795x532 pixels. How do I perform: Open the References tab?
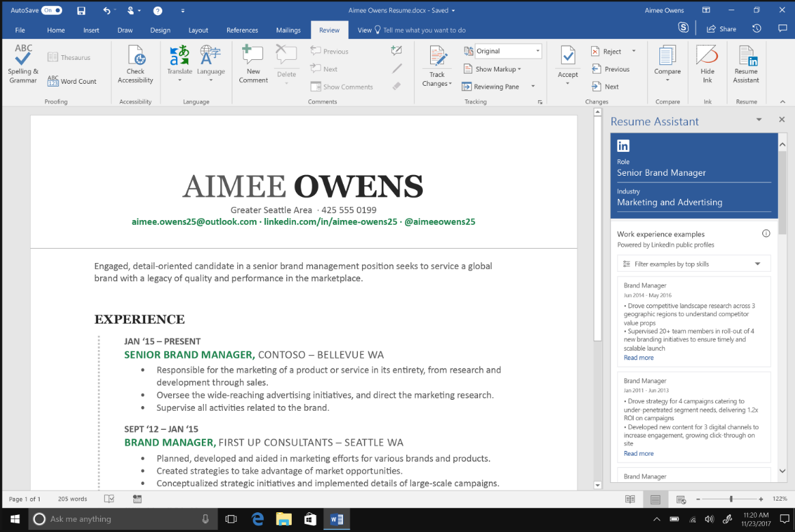242,30
